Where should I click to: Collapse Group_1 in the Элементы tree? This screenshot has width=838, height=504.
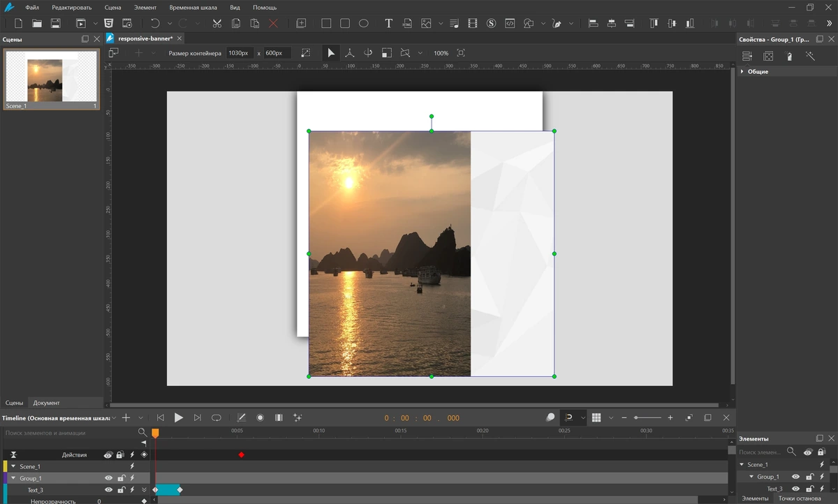[751, 477]
